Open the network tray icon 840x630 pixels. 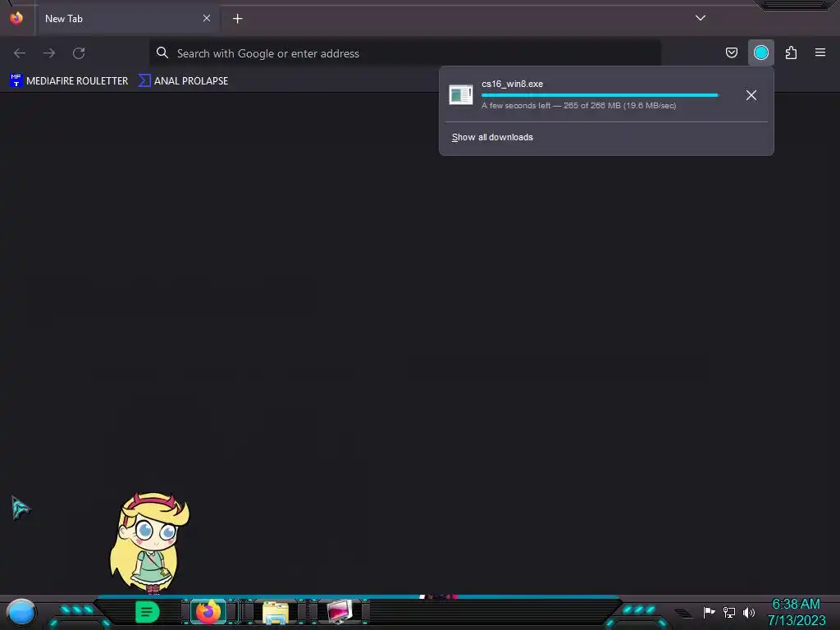point(729,612)
